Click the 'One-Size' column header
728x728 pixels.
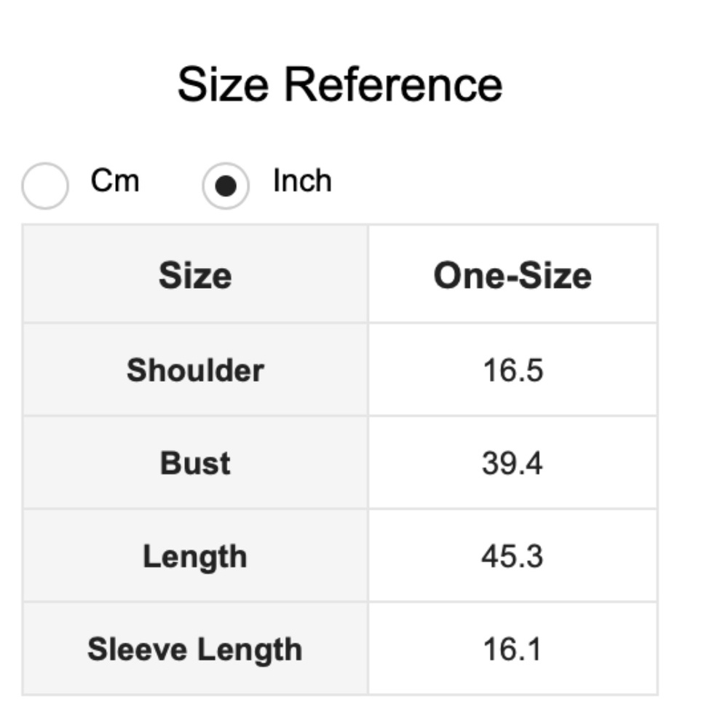tap(513, 275)
